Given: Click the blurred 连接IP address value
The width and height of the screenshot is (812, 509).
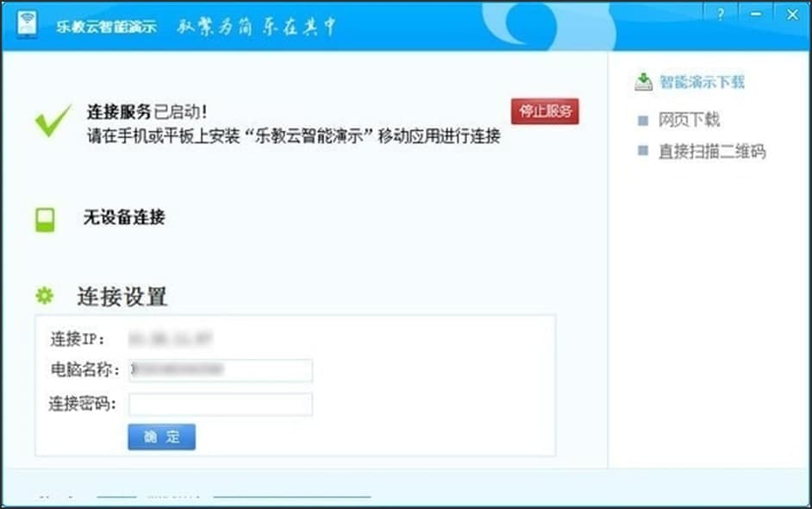Looking at the screenshot, I should coord(170,339).
